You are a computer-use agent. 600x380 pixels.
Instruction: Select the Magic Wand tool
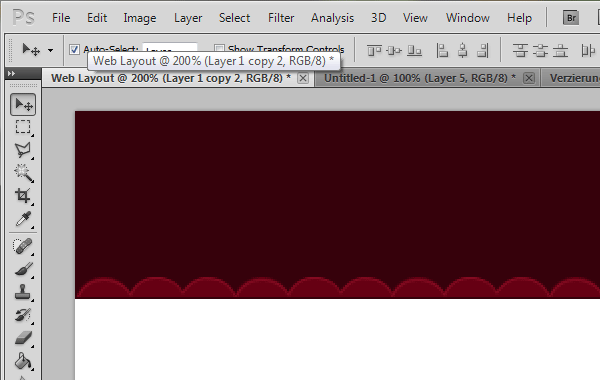pyautogui.click(x=23, y=173)
